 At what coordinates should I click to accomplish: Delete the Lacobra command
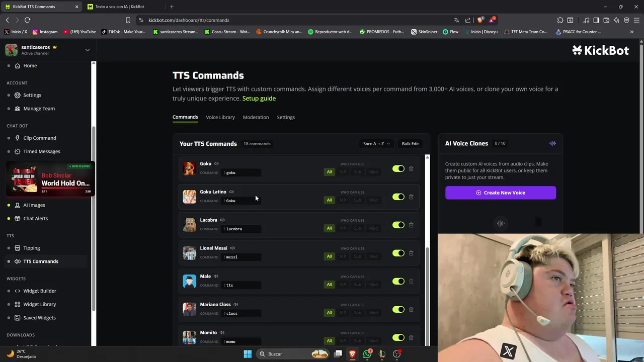(x=411, y=225)
